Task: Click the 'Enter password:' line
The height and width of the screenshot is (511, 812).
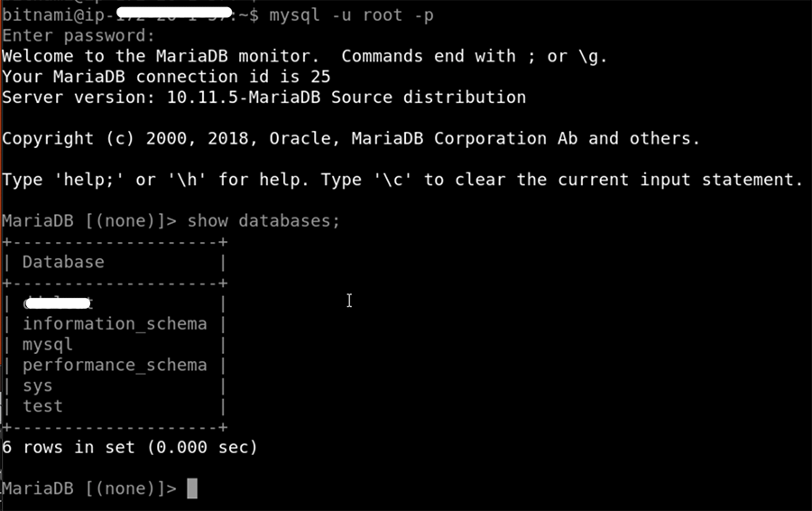Action: coord(78,36)
